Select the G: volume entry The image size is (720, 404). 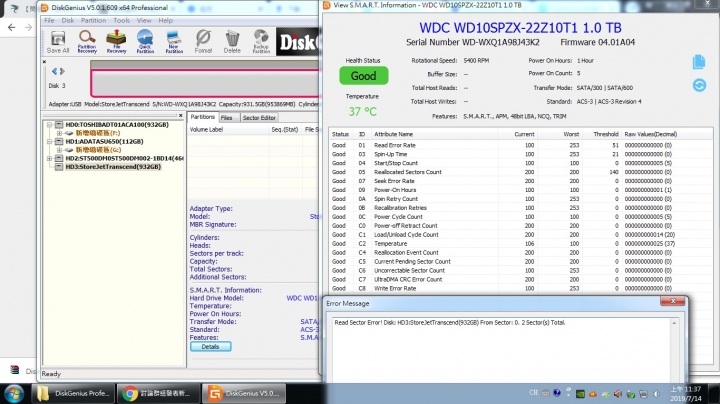pyautogui.click(x=98, y=150)
